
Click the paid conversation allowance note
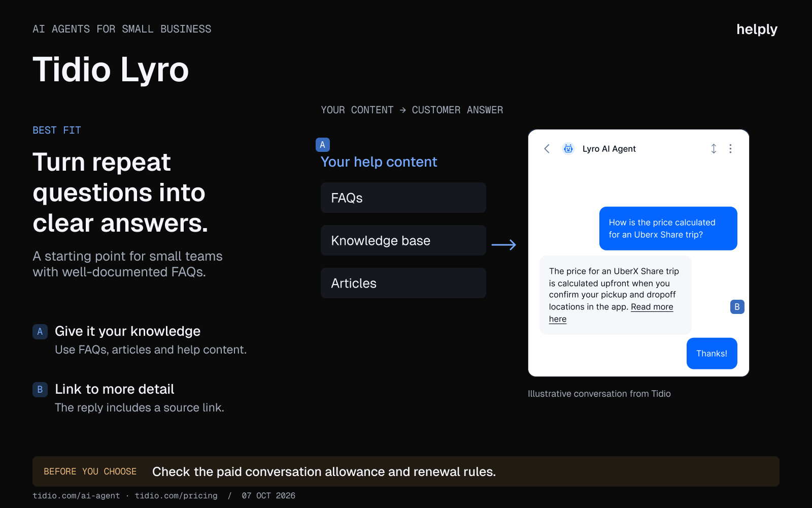(324, 472)
